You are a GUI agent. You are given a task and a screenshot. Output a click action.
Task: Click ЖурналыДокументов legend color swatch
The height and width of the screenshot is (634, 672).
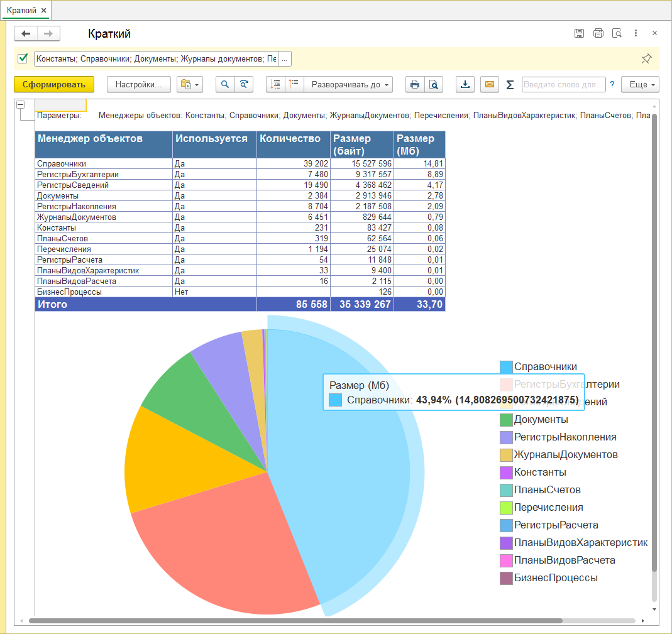coord(507,455)
